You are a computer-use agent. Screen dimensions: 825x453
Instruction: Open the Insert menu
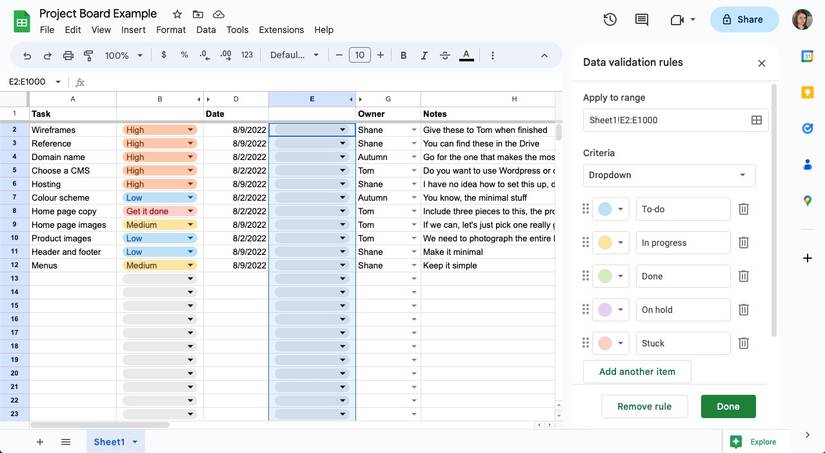tap(133, 30)
